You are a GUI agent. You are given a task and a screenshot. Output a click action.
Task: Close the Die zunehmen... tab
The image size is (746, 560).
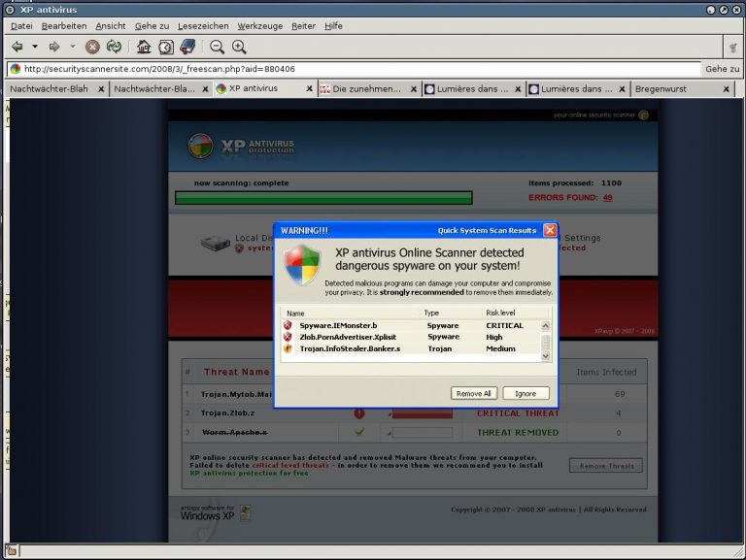414,89
